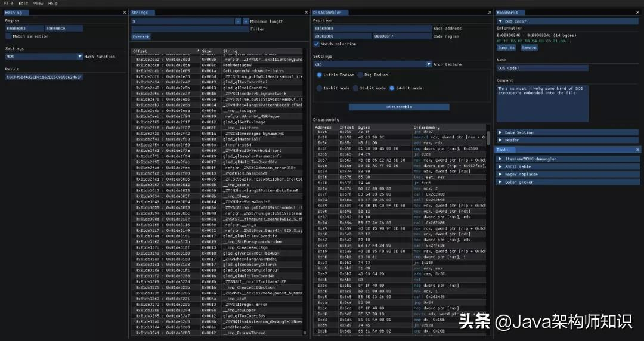
Task: Expand the Color picker tool
Action: (568, 182)
